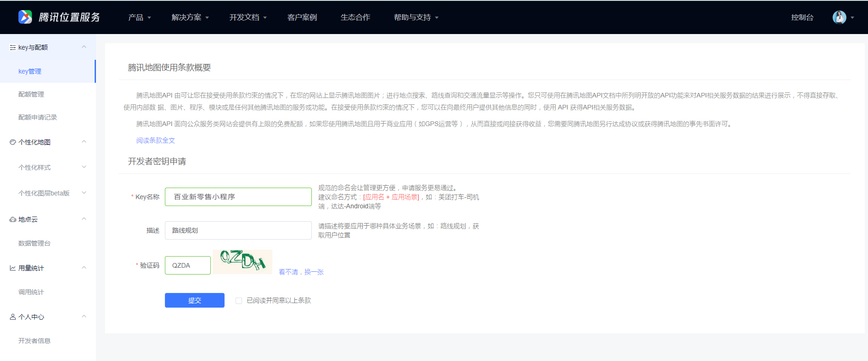Viewport: 868px width, 361px height.
Task: Expand the 个性化图层beta版 submenu chevron
Action: tap(84, 193)
